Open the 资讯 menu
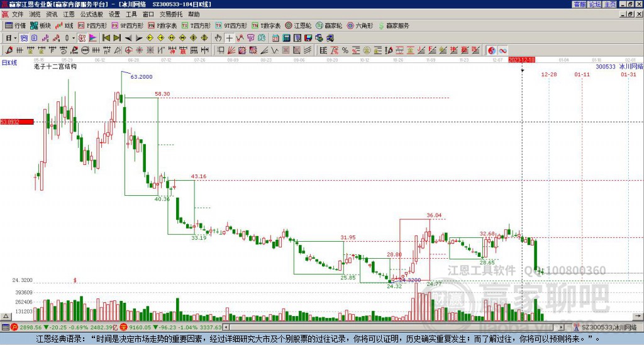644x345 pixels. [52, 14]
